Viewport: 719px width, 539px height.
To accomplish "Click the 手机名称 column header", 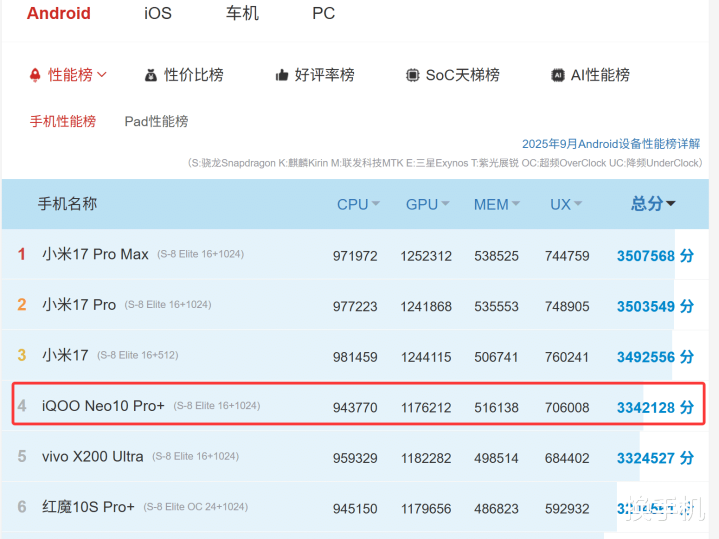I will 67,204.
